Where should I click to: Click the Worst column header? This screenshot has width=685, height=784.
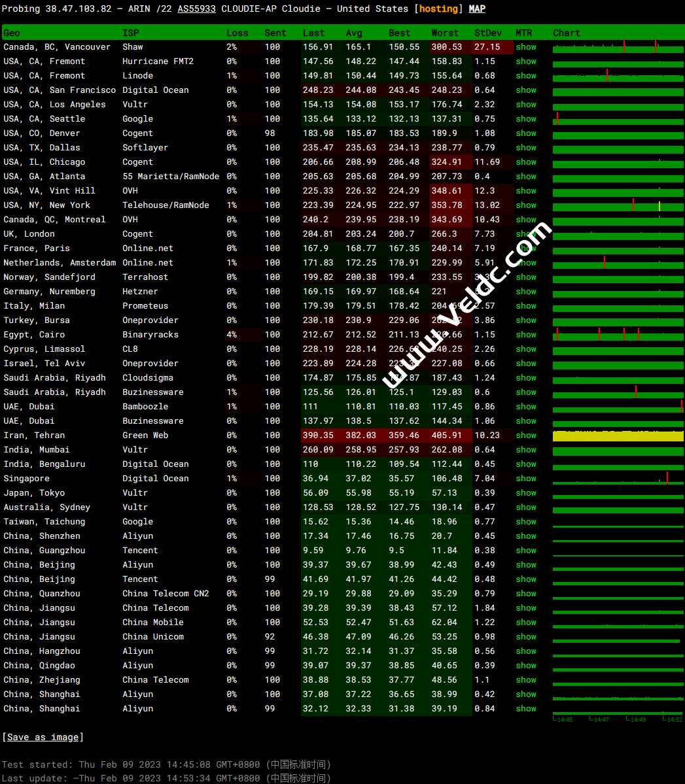[445, 33]
